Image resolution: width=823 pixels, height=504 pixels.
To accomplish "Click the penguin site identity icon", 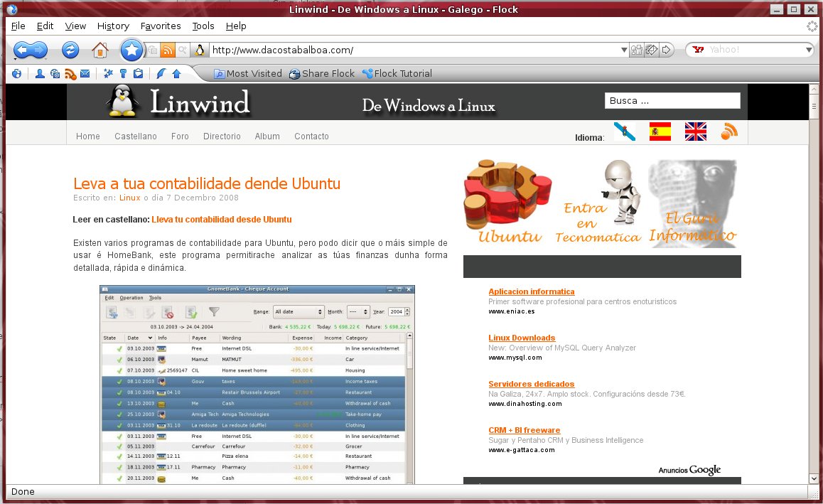I will click(200, 50).
